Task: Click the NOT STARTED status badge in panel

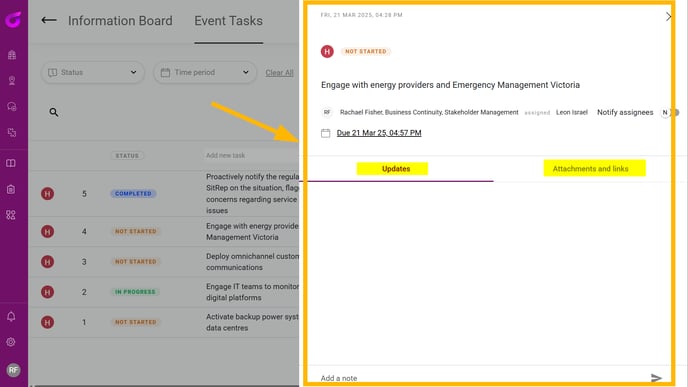Action: pos(366,51)
